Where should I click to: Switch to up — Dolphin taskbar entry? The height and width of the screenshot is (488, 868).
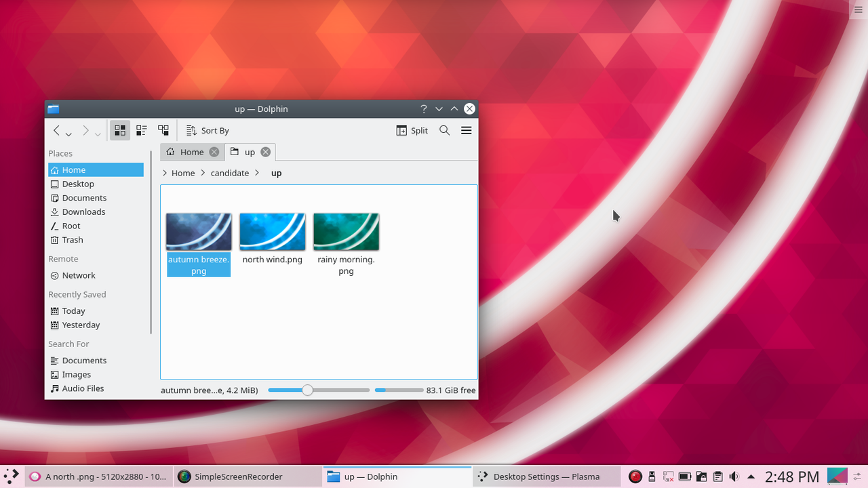click(x=397, y=476)
